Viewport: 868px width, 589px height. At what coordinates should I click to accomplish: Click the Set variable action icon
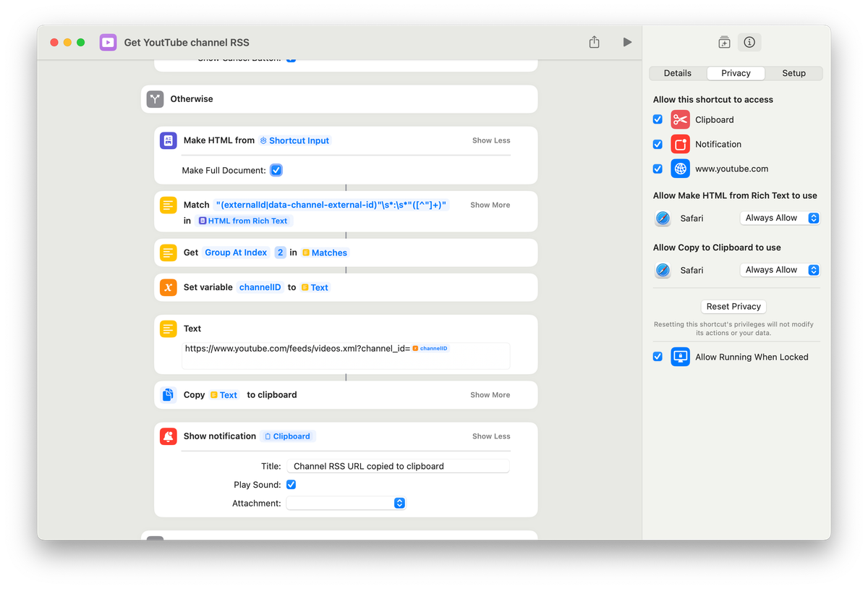[x=168, y=287]
